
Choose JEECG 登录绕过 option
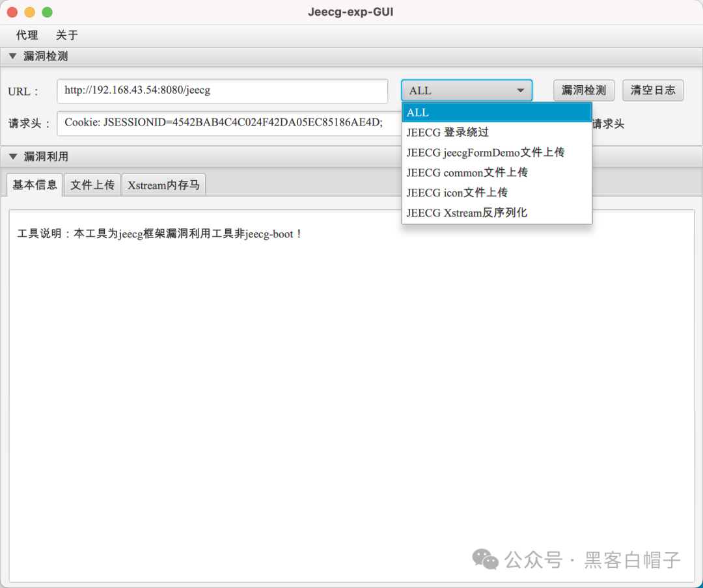click(497, 132)
